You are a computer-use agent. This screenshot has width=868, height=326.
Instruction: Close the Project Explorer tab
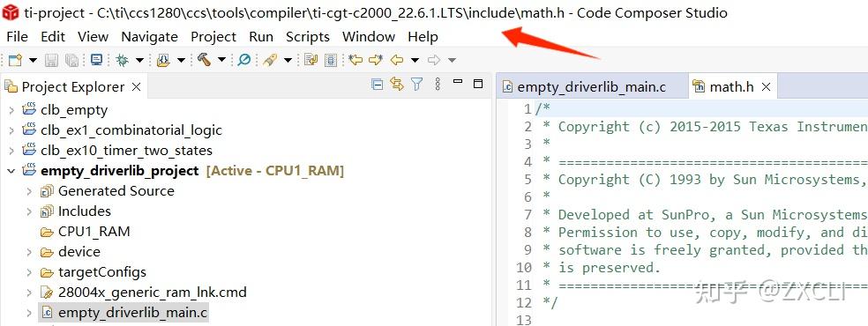(136, 86)
